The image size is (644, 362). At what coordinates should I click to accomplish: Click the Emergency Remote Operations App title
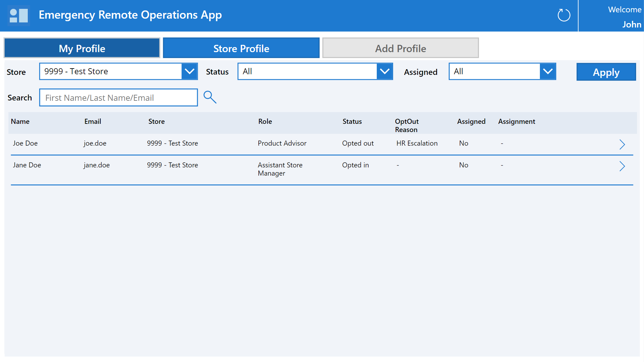point(130,15)
